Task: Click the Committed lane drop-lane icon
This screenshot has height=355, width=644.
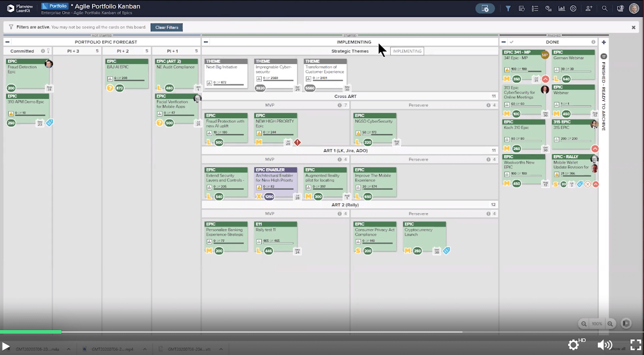Action: [x=48, y=51]
